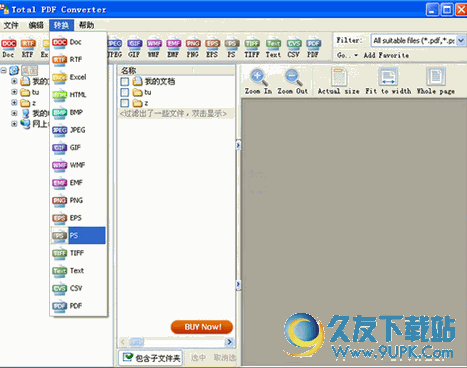Check the z folder checkbox

pos(125,103)
